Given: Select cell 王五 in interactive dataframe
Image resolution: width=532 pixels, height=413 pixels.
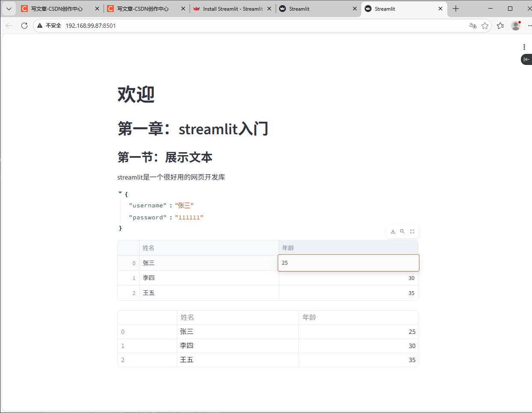Looking at the screenshot, I should click(x=209, y=293).
